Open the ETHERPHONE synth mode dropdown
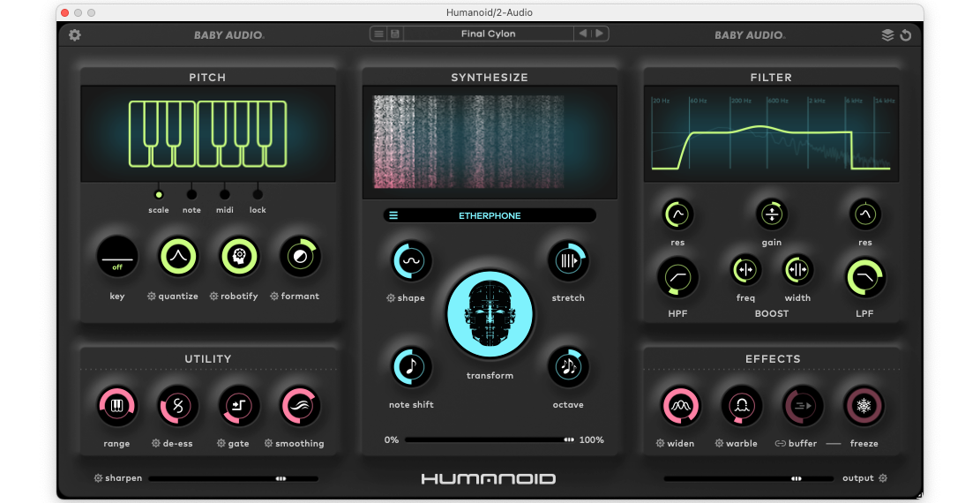Image resolution: width=980 pixels, height=503 pixels. pyautogui.click(x=490, y=215)
